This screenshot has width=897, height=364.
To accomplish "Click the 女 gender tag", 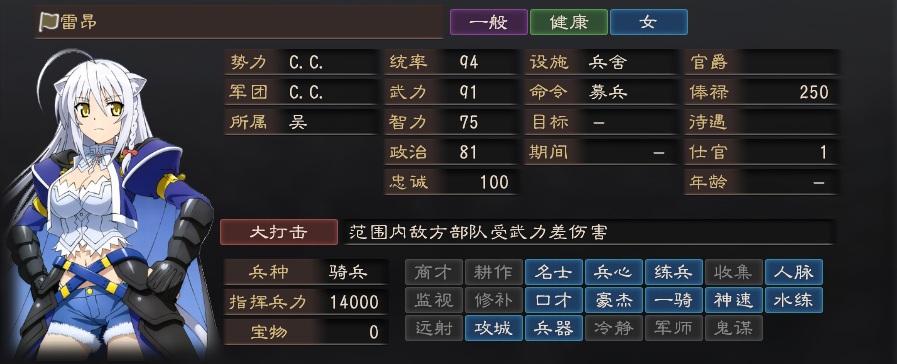I will pos(649,22).
